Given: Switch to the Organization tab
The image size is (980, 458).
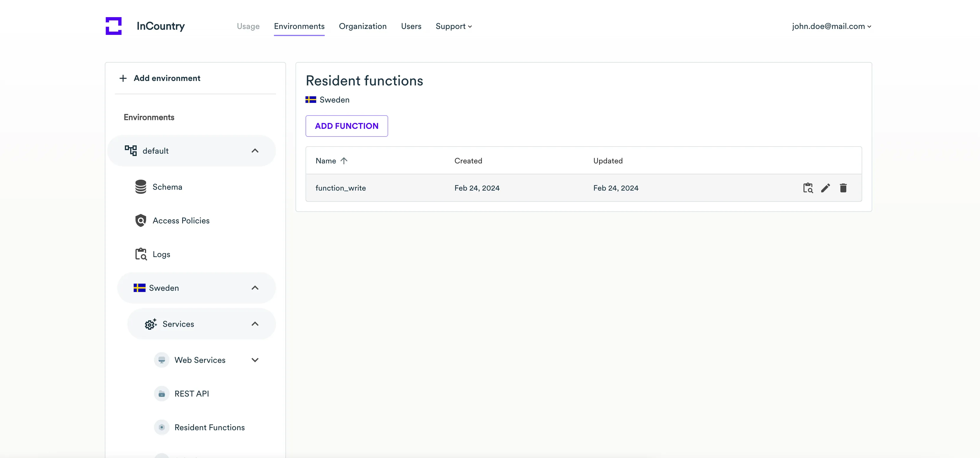Looking at the screenshot, I should click(x=362, y=26).
